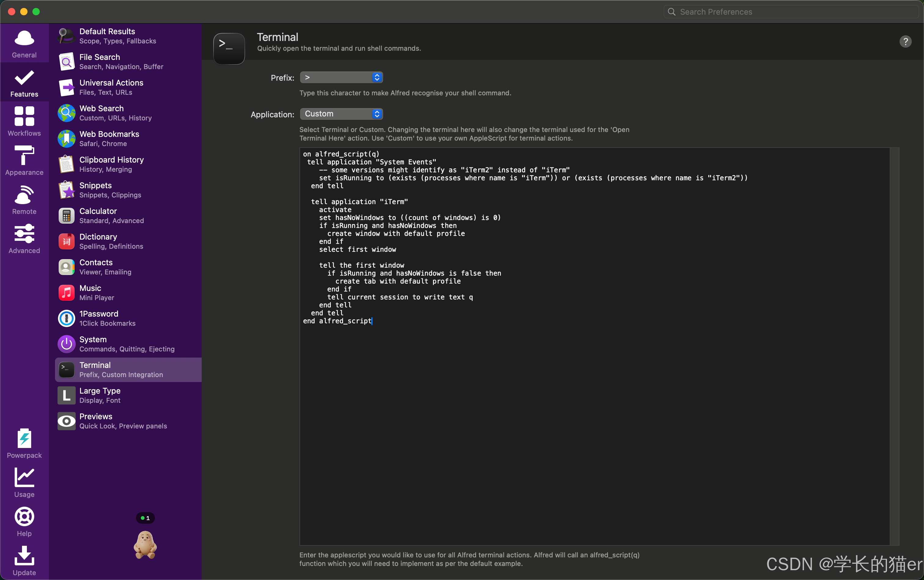
Task: Open Contacts feature settings
Action: pos(129,267)
